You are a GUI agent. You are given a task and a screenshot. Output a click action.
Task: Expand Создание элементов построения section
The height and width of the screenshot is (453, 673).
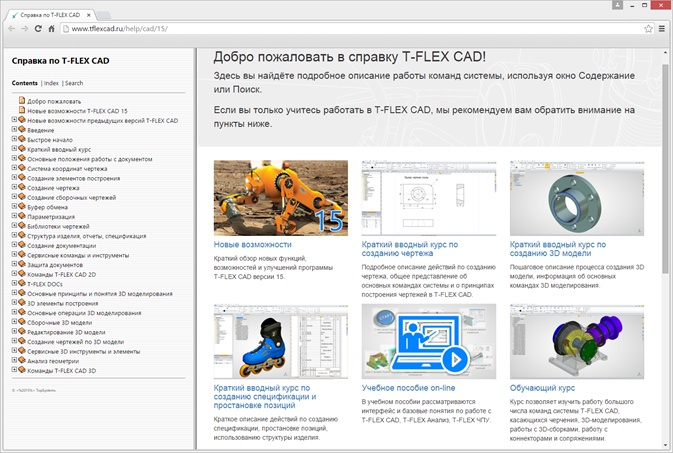click(x=14, y=177)
